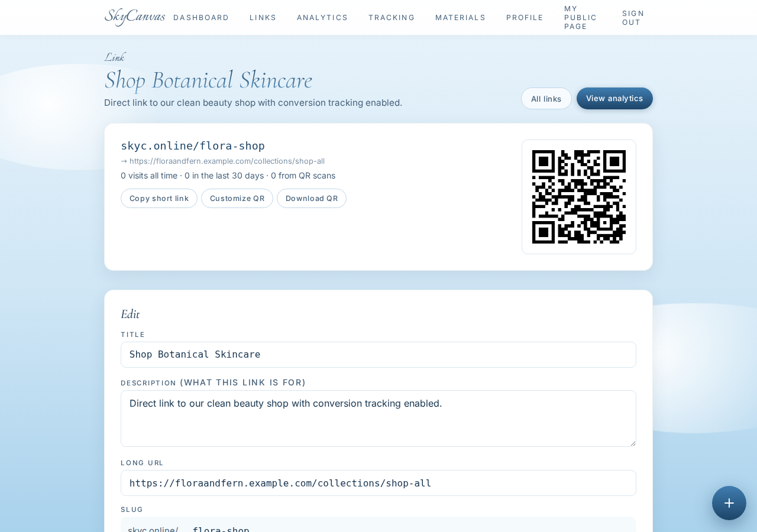Click the page description under the heading

pyautogui.click(x=253, y=103)
